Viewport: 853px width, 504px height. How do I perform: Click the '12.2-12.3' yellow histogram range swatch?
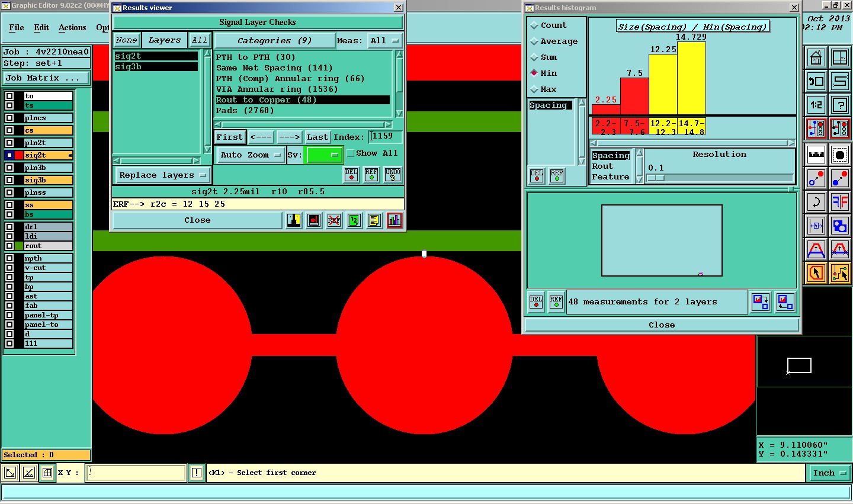(x=663, y=127)
